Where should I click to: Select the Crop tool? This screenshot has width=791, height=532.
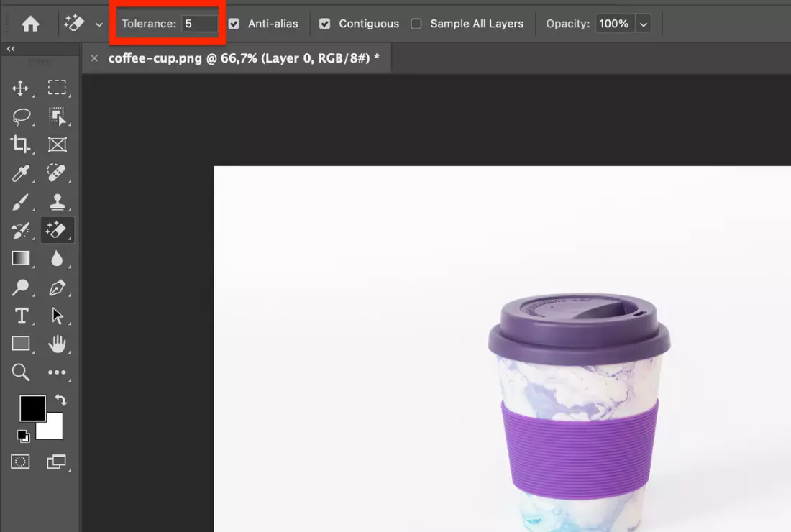20,145
